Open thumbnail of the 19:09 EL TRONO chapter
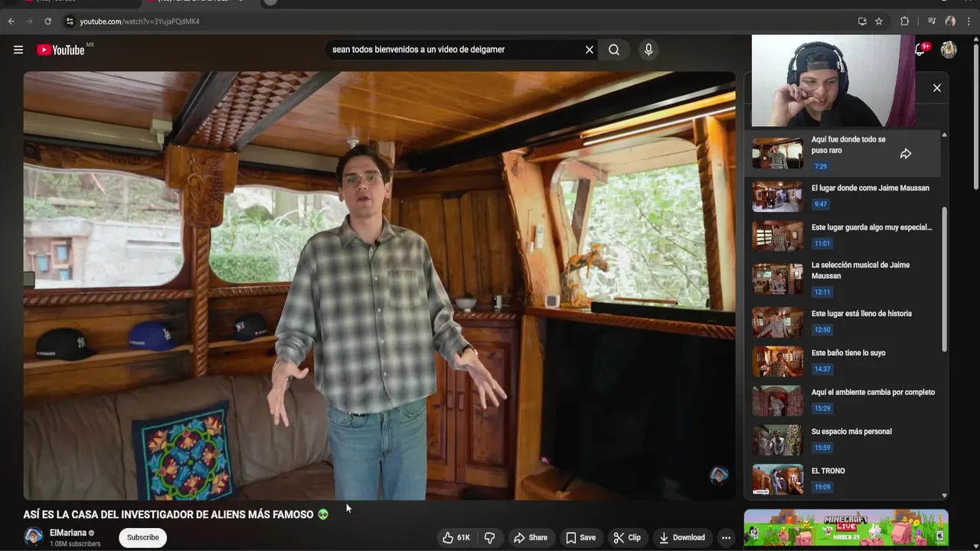Viewport: 980px width, 551px height. (x=778, y=479)
